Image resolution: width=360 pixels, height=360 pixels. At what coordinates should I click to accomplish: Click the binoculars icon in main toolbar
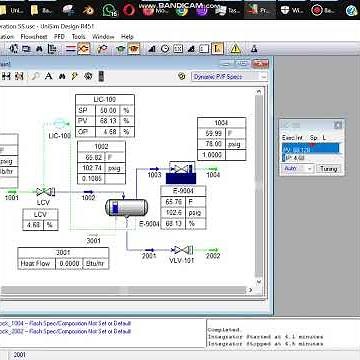point(39,49)
